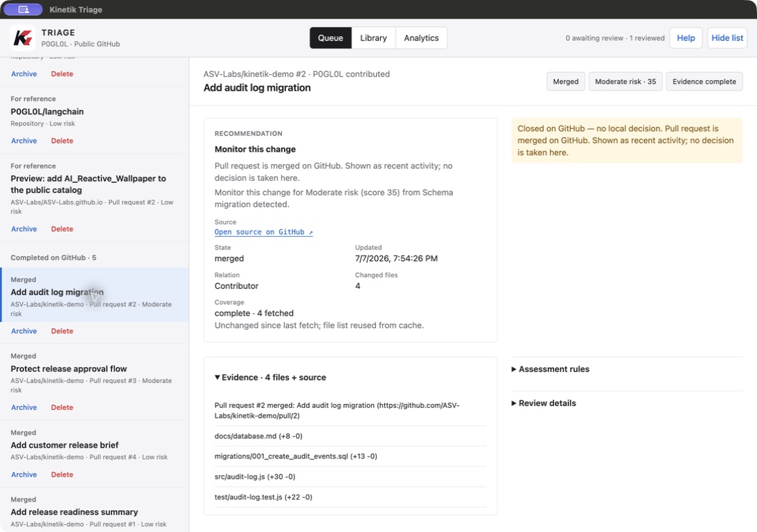Delete Add customer release brief item

click(62, 474)
